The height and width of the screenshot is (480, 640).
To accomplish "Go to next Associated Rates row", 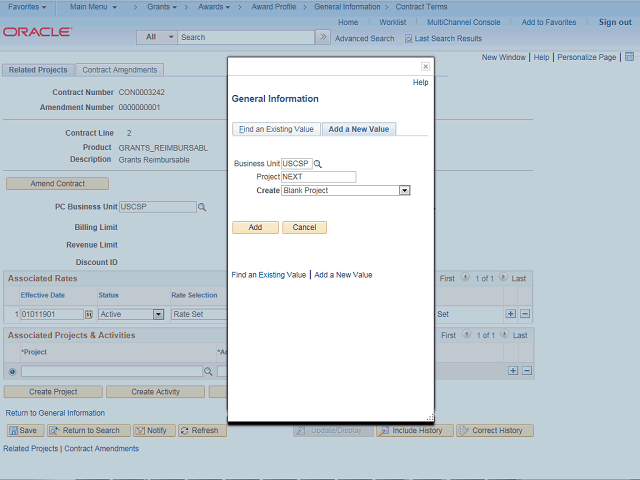I will pyautogui.click(x=503, y=277).
